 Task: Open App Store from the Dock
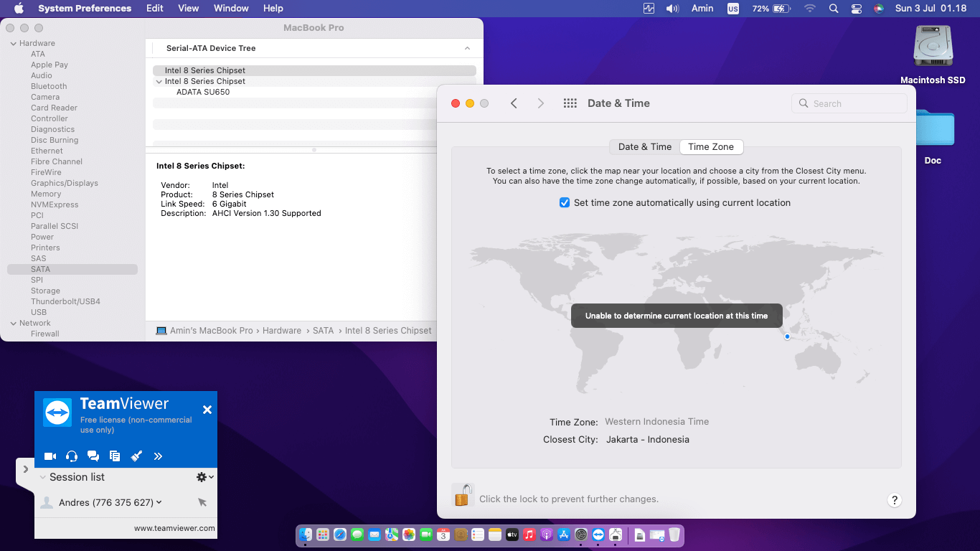tap(564, 534)
